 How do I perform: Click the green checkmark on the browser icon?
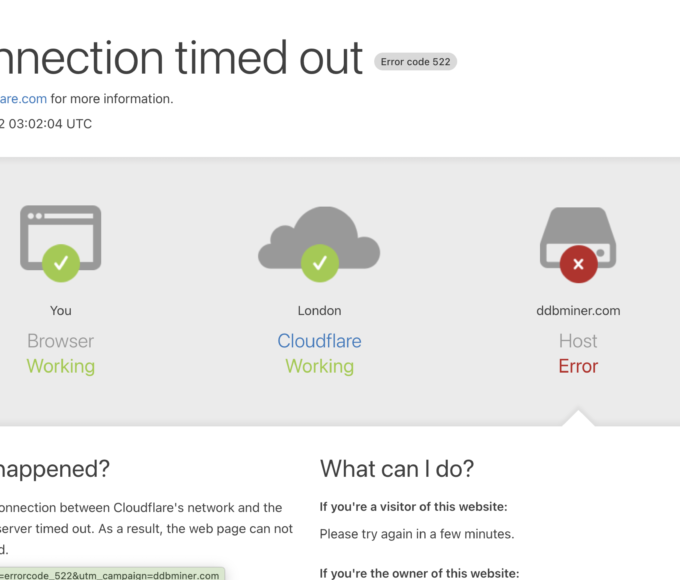click(x=61, y=263)
